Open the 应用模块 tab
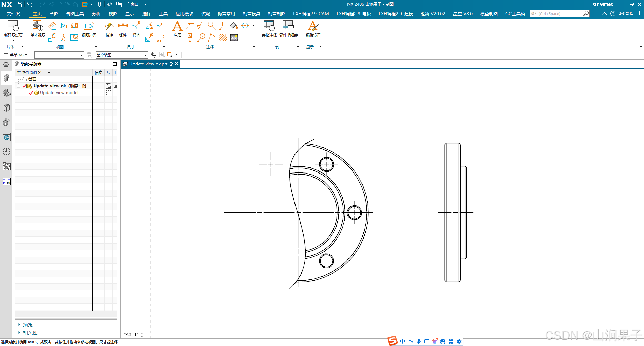This screenshot has width=644, height=346. coord(184,14)
